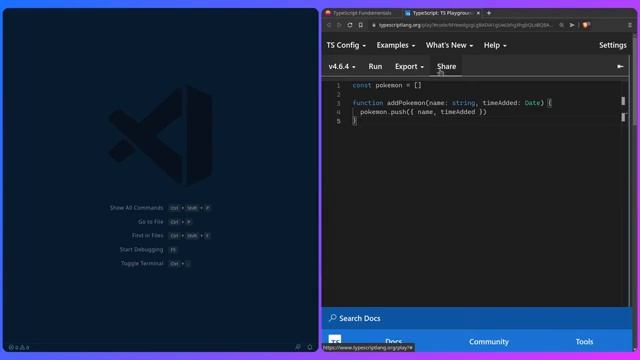Open the Help dropdown
The height and width of the screenshot is (360, 640).
pos(495,45)
